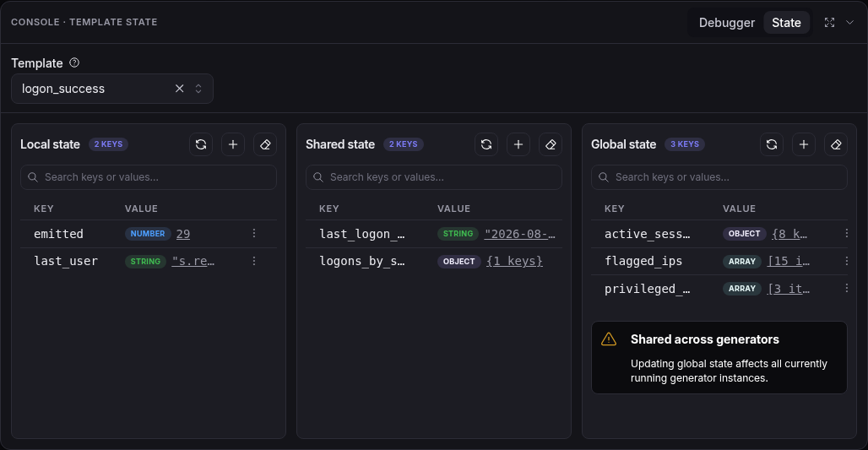This screenshot has width=868, height=450.
Task: Click the Shared across generators heading
Action: coord(705,339)
